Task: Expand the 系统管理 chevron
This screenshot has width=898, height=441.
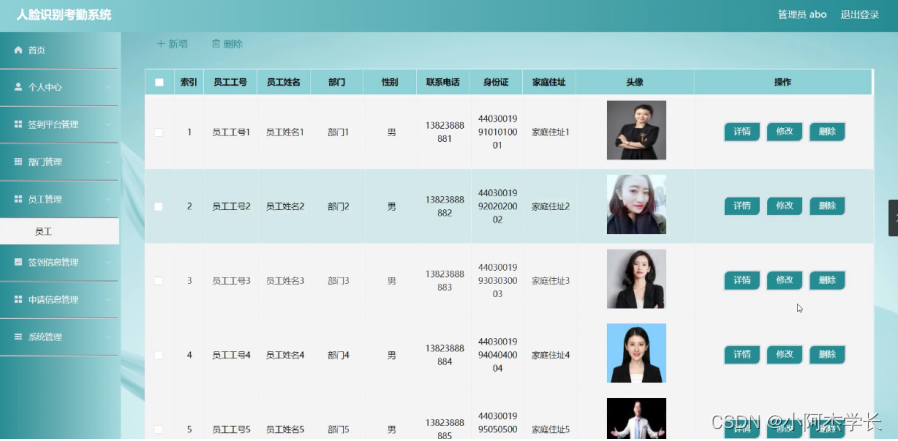Action: [x=108, y=337]
